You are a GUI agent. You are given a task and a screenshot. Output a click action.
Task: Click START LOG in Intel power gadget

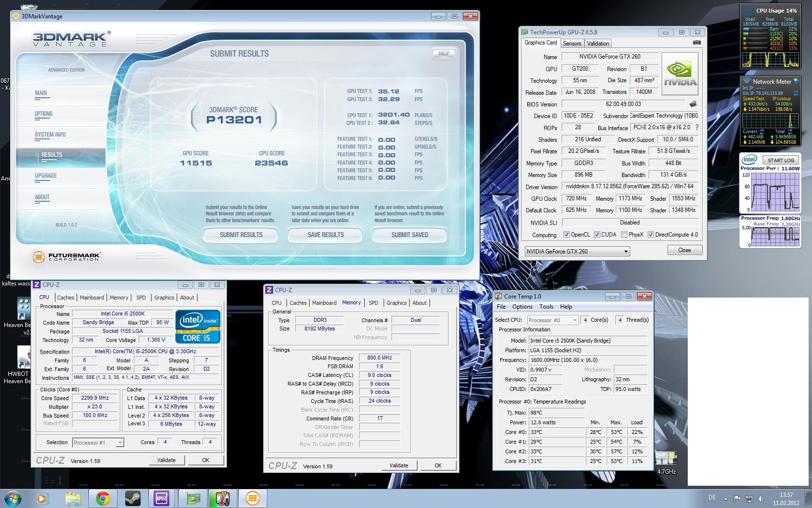pos(781,160)
